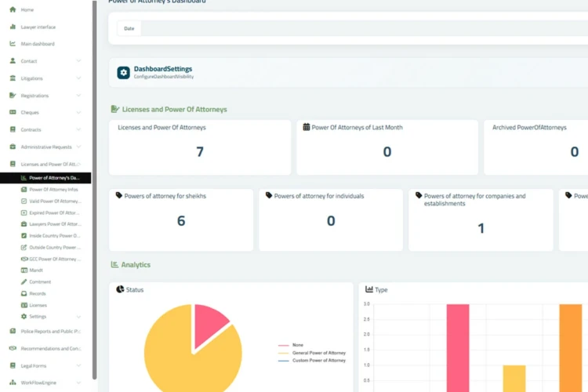The height and width of the screenshot is (392, 588).
Task: Click the Valid Power Of Attorney check icon
Action: pos(24,201)
